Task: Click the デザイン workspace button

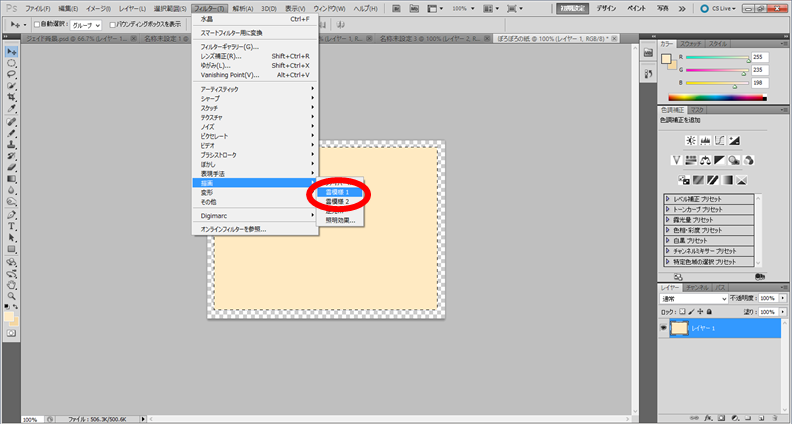Action: click(607, 7)
